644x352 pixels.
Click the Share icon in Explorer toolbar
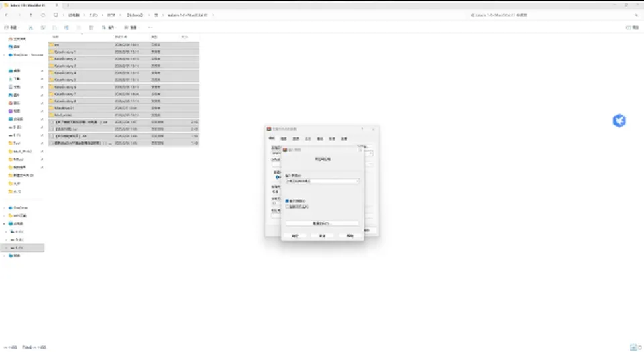pos(79,27)
